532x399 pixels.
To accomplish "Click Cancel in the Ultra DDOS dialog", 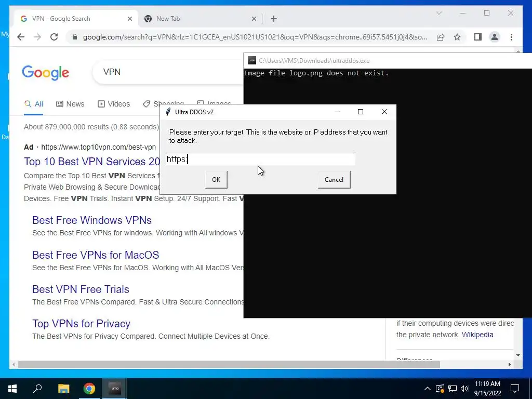I will 334,179.
